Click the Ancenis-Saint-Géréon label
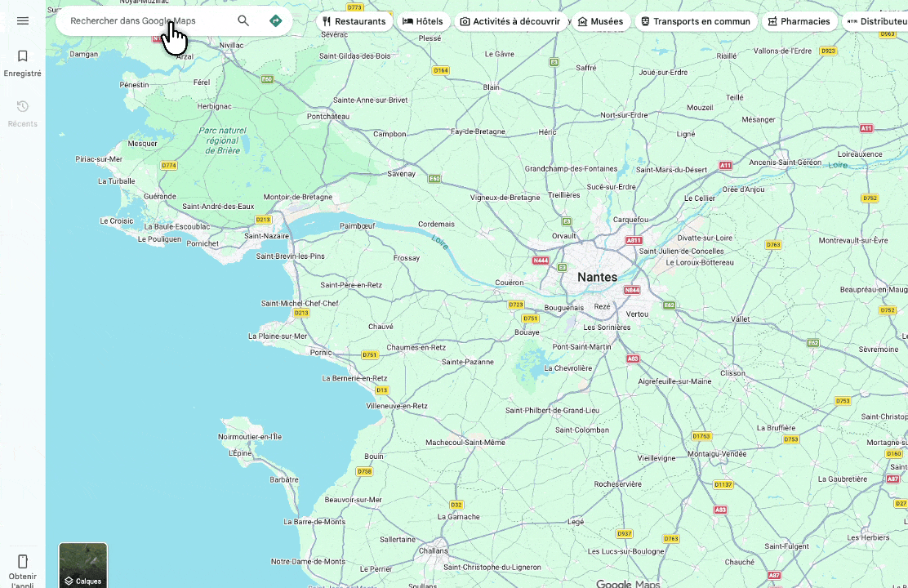The image size is (908, 588). (785, 163)
